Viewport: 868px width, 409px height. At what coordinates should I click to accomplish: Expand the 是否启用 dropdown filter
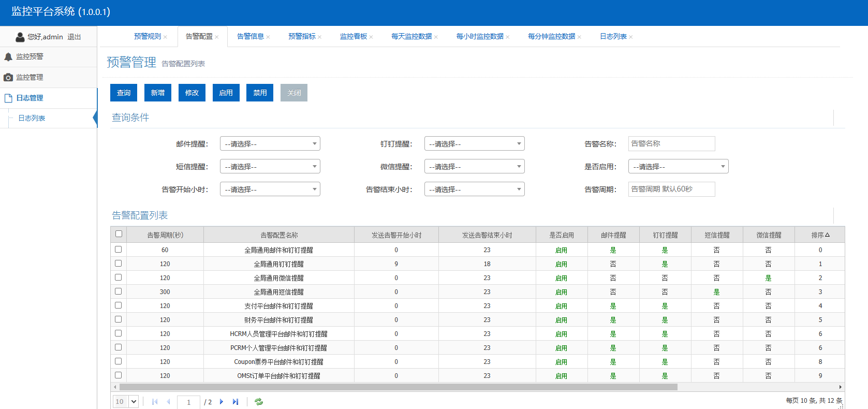[x=678, y=167]
